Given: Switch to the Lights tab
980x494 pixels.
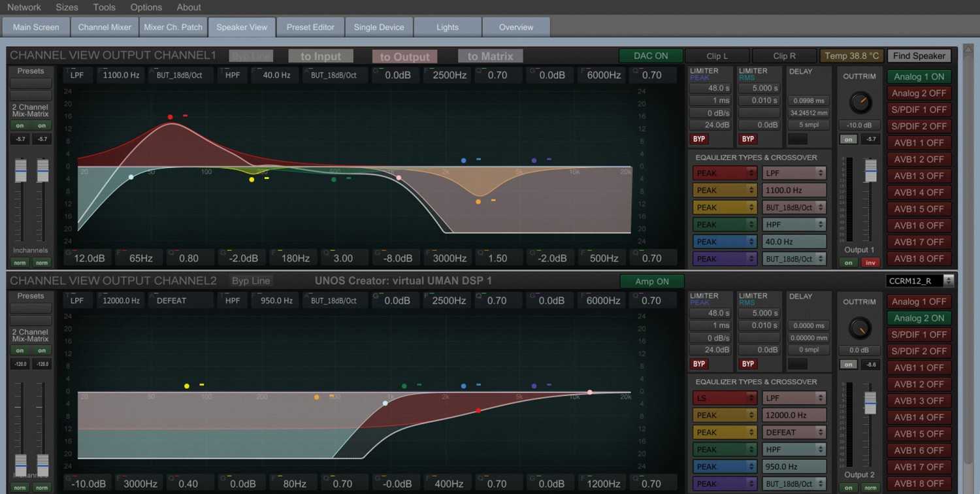Looking at the screenshot, I should point(448,27).
